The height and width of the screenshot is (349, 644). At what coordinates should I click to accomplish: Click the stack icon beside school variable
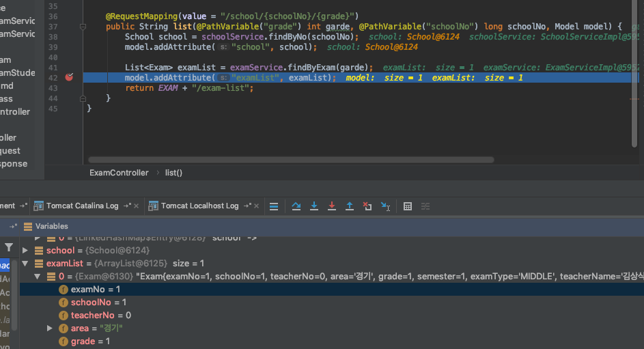click(x=39, y=250)
